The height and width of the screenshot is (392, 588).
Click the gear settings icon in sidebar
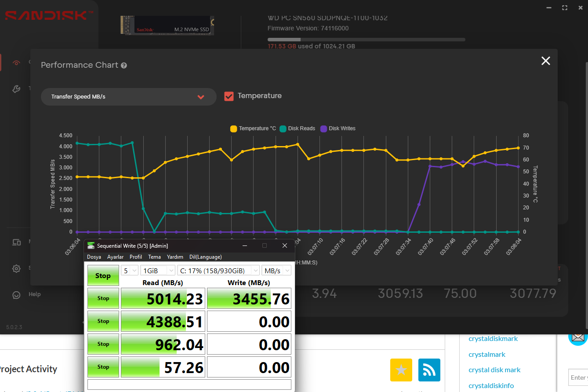coord(16,268)
